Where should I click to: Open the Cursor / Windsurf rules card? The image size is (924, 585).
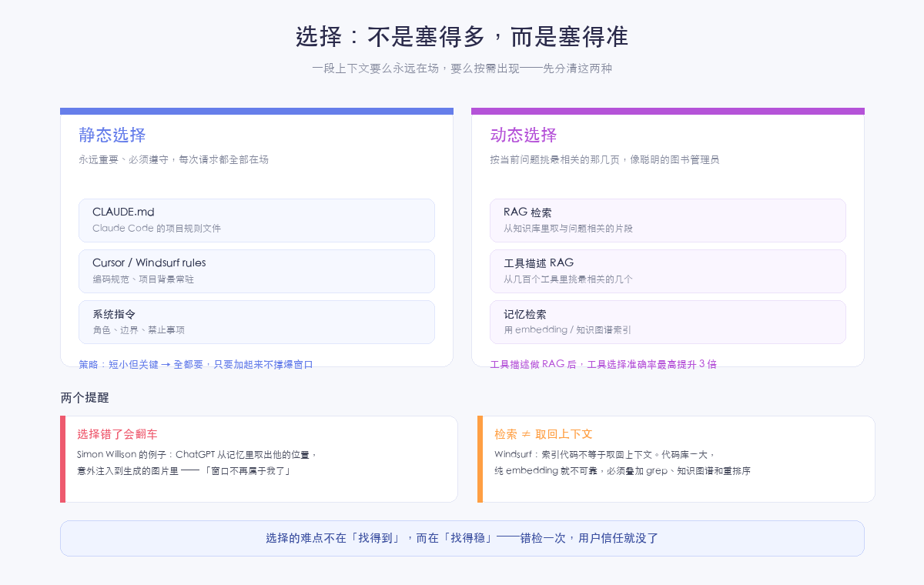[x=256, y=271]
